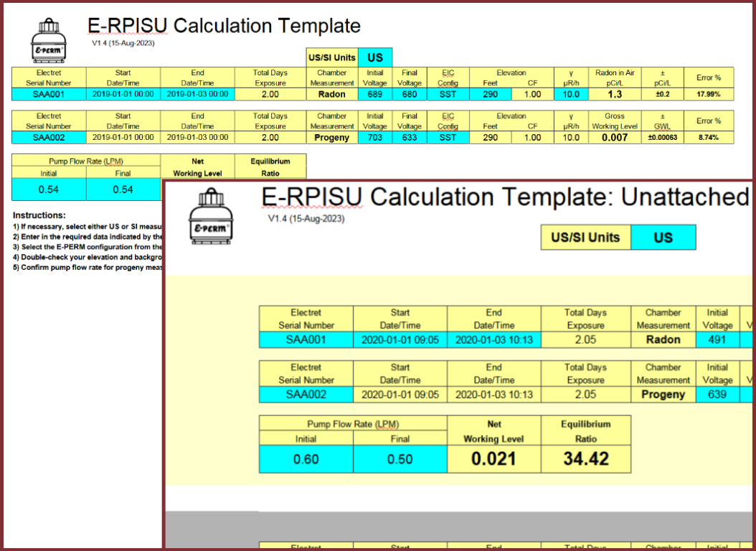Click Net Working Level value 0.021
756x551 pixels.
(493, 459)
